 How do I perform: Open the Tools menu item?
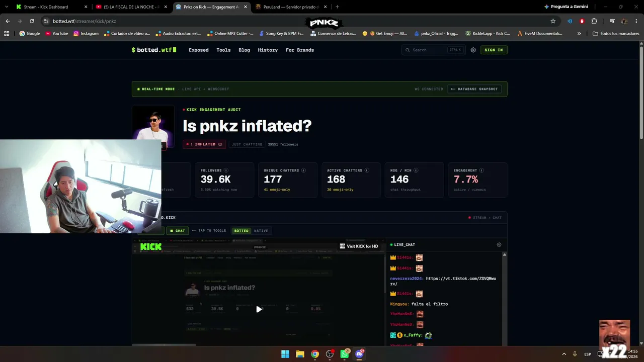point(223,50)
